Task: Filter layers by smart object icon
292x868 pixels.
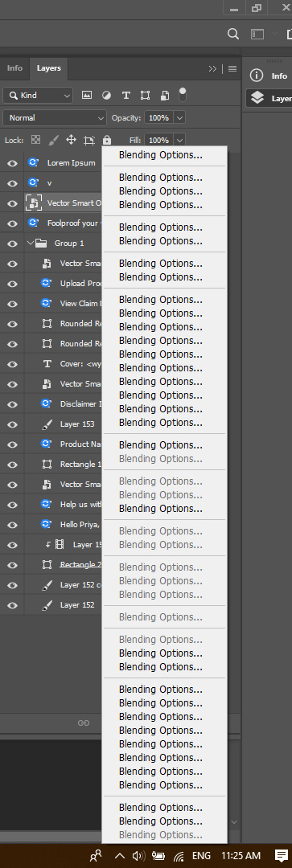Action: click(165, 95)
